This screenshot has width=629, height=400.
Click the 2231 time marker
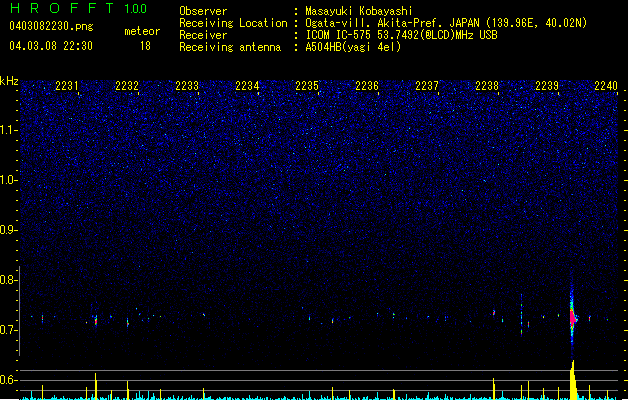click(x=67, y=86)
